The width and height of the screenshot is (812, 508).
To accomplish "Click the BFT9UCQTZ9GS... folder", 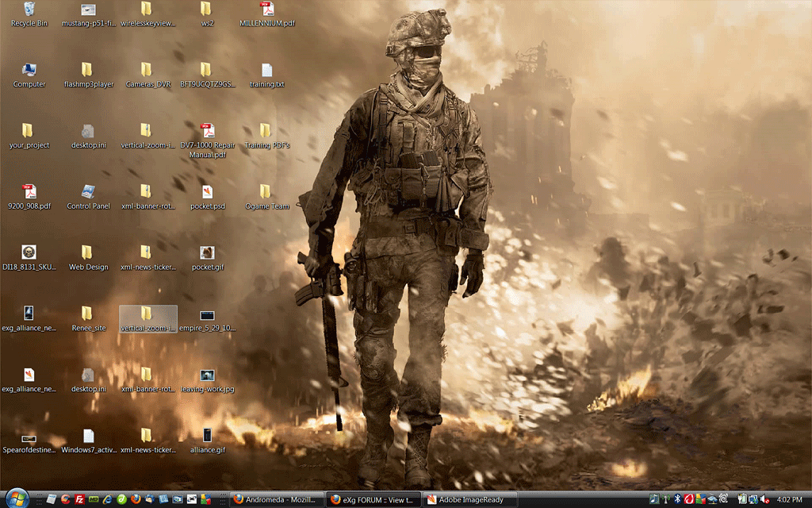I will coord(207,75).
